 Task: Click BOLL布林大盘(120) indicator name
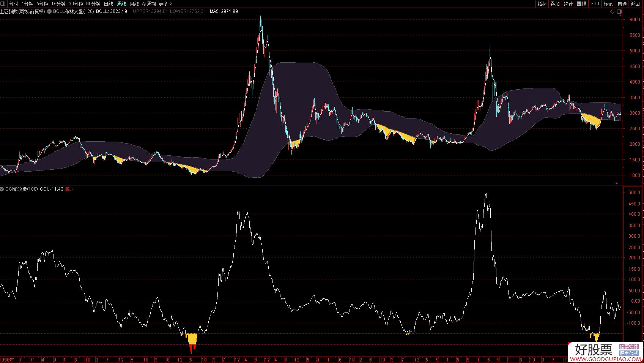(74, 11)
